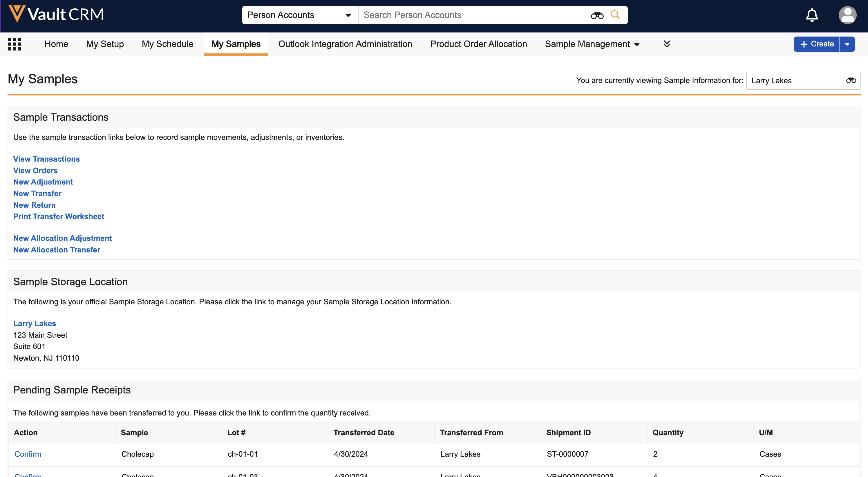Open the app launcher grid icon
This screenshot has height=477, width=868.
tap(15, 44)
